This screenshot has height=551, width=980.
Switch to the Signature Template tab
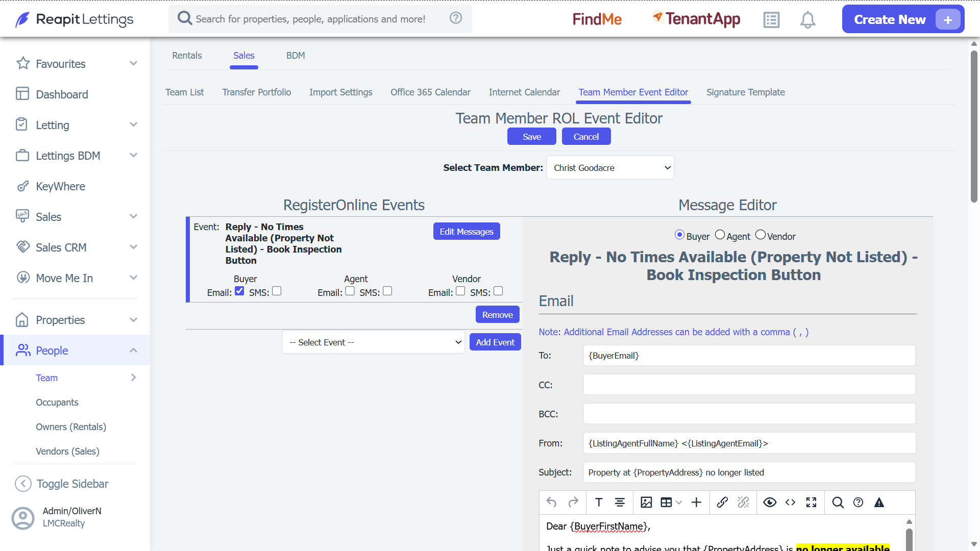(745, 92)
